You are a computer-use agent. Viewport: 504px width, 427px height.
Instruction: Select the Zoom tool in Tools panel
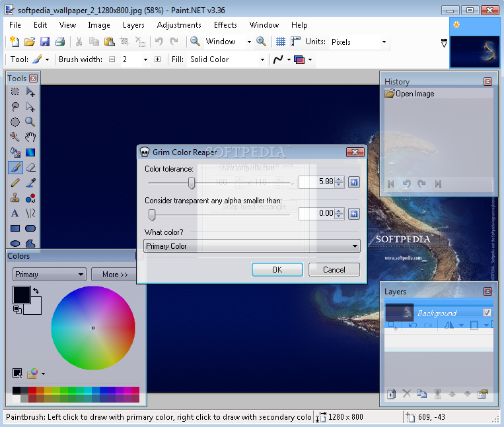pyautogui.click(x=30, y=122)
